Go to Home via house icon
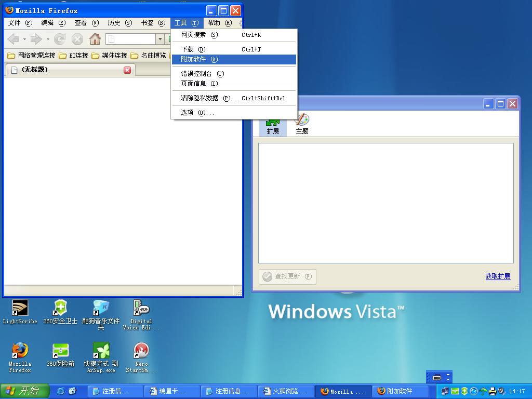 click(x=95, y=39)
